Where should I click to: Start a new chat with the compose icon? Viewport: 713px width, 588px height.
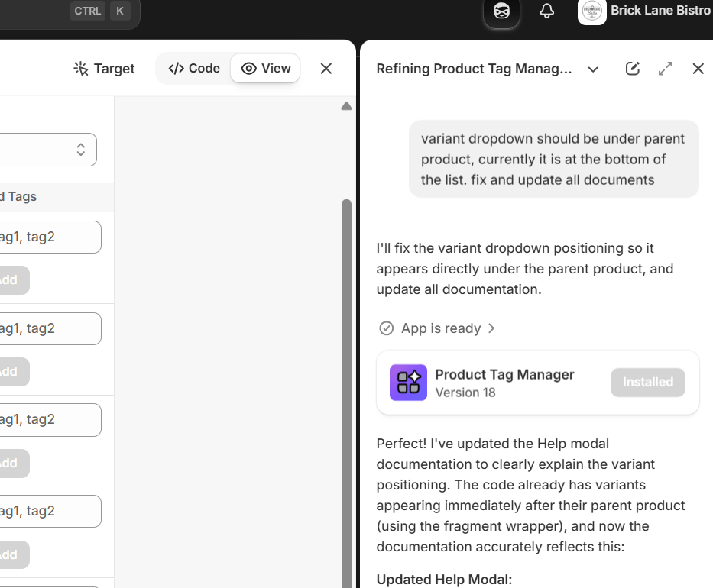(632, 69)
